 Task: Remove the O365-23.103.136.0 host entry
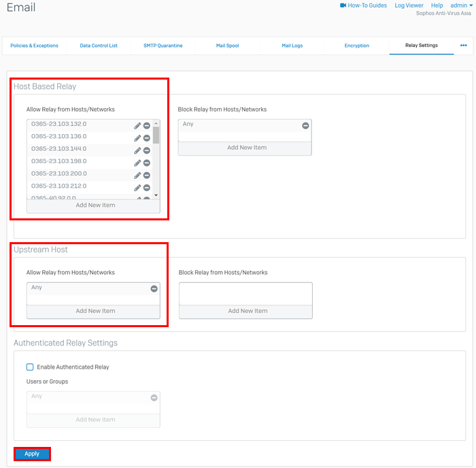[147, 138]
